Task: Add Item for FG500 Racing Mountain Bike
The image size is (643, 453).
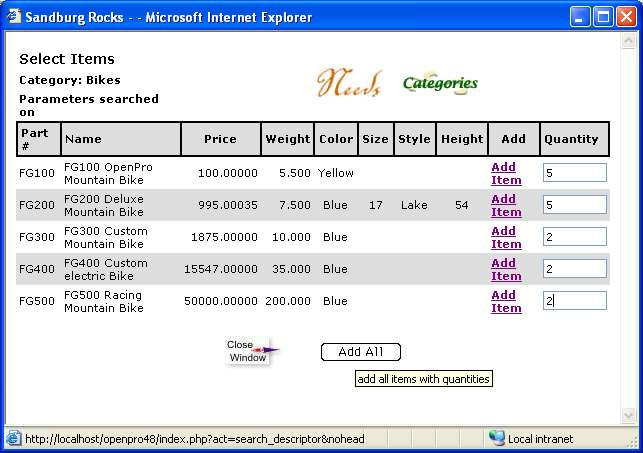Action: tap(506, 301)
